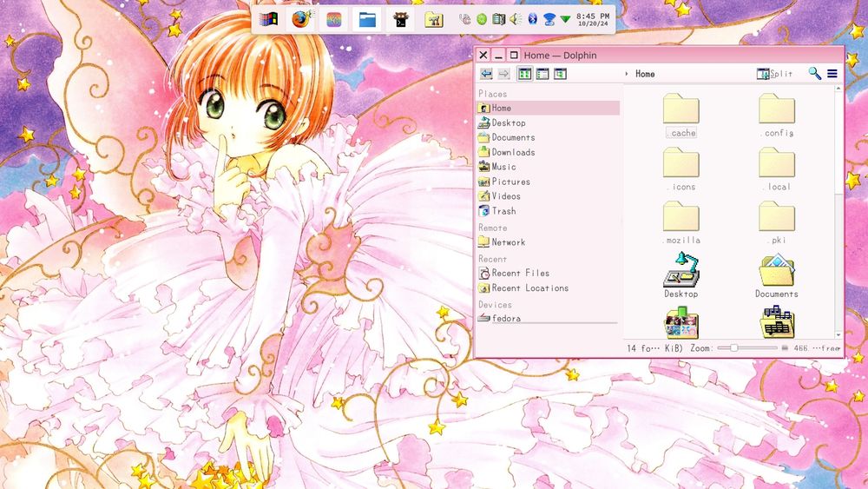
Task: Select the .local folder icon
Action: click(777, 162)
